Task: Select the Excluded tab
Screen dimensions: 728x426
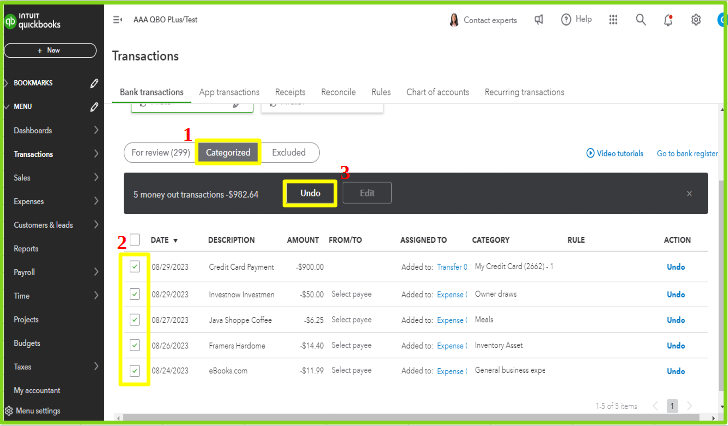Action: point(289,153)
